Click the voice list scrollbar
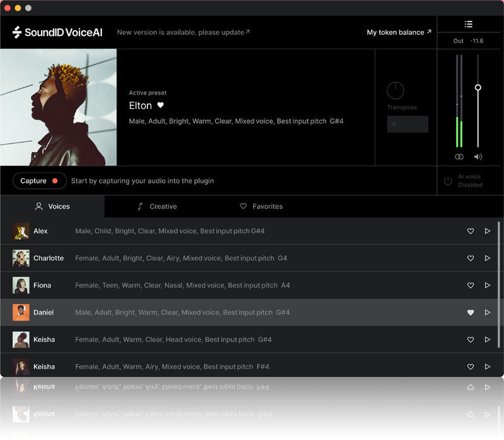Screen dimensions: 504x440 (498, 284)
